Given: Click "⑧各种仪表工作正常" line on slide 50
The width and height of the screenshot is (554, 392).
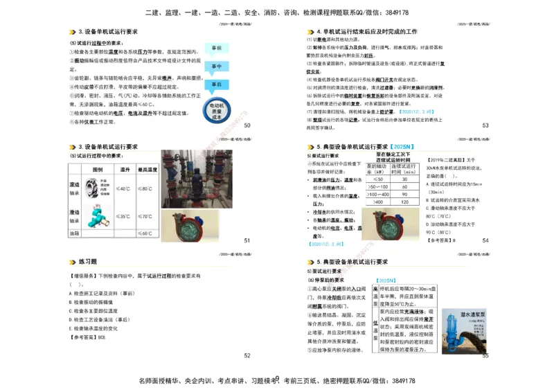Looking at the screenshot, I should pos(93,122).
